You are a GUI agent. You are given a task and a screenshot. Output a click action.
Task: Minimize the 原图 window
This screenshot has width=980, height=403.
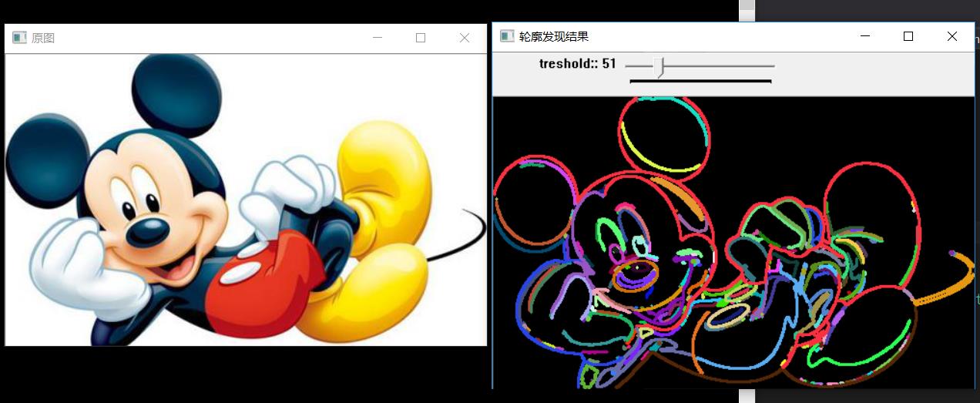377,38
